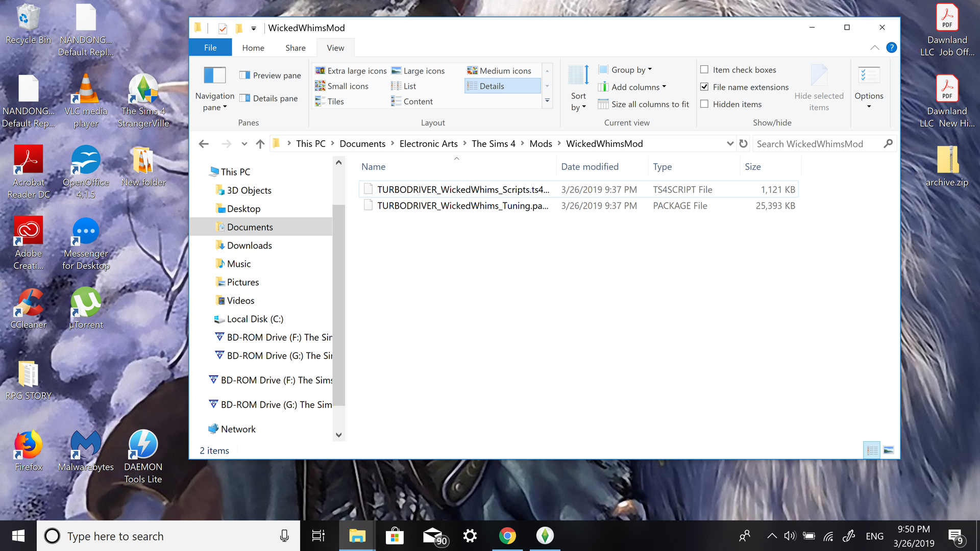Select The Sims 4 StrangerVille shortcut
This screenshot has width=980, height=551.
coord(143,101)
